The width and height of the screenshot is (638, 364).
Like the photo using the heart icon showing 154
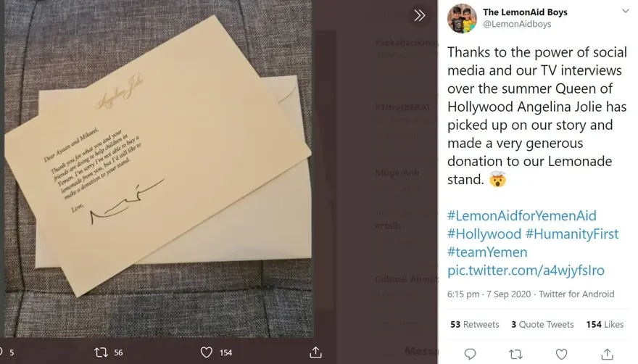[207, 352]
